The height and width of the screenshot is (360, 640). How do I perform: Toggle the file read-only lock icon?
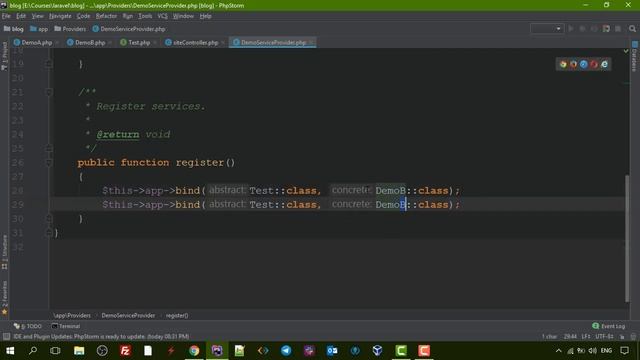[x=622, y=337]
